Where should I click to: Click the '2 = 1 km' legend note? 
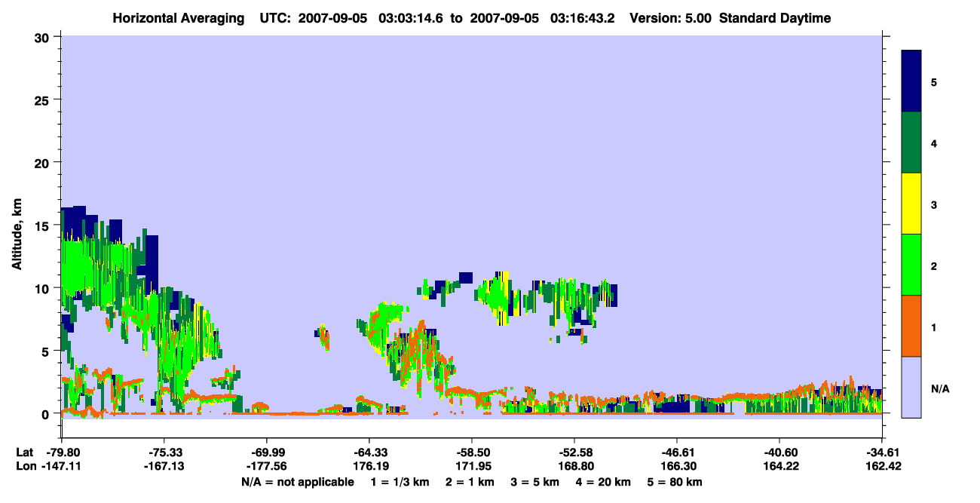[x=470, y=482]
